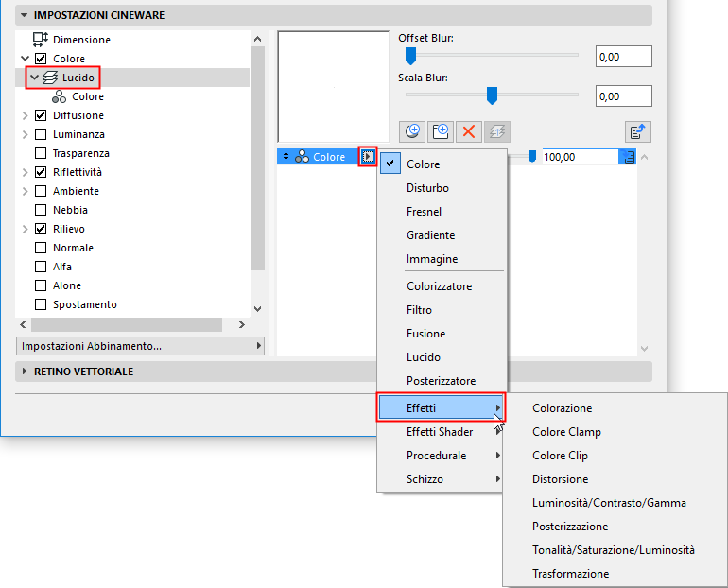Click the Offset Blur slider handle

click(410, 56)
